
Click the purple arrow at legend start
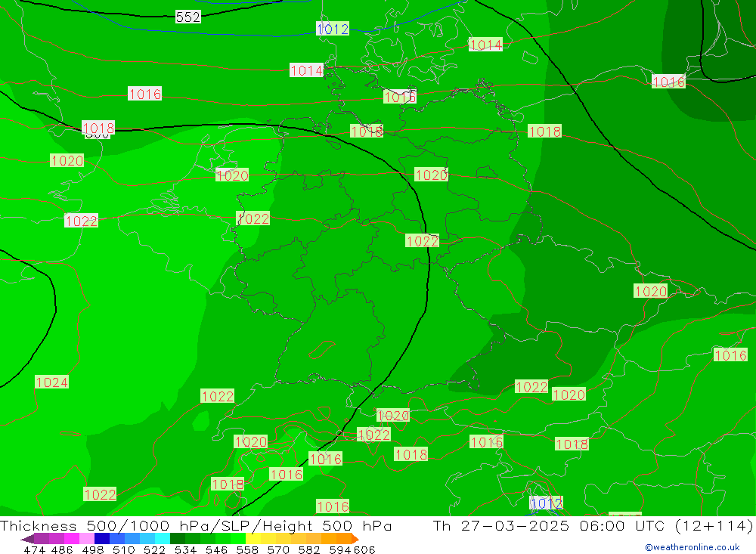point(27,539)
